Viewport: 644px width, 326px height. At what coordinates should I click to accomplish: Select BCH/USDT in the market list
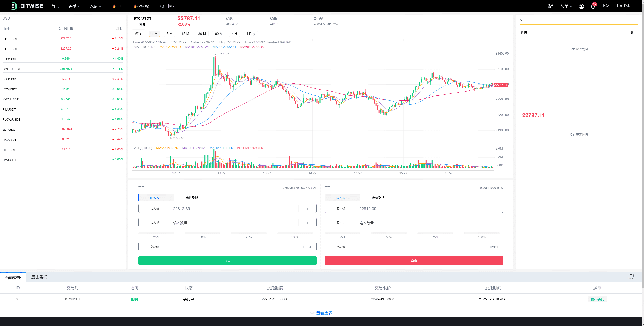point(63,79)
